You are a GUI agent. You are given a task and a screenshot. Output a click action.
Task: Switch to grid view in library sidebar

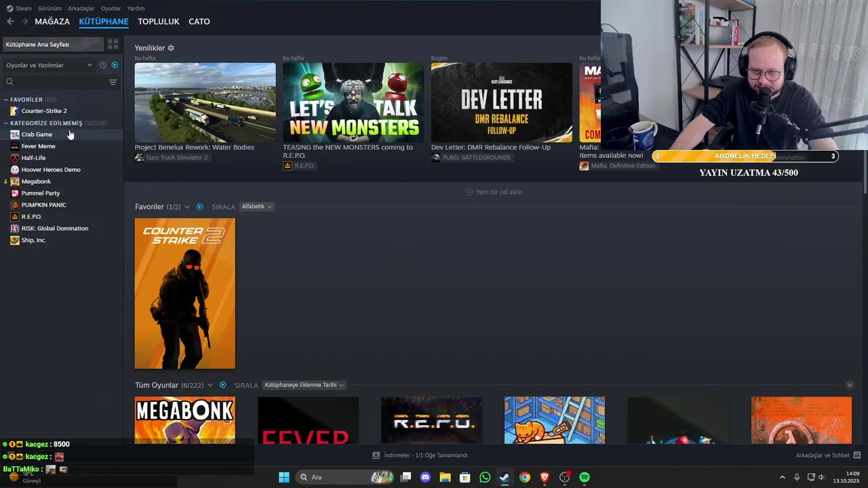[113, 44]
